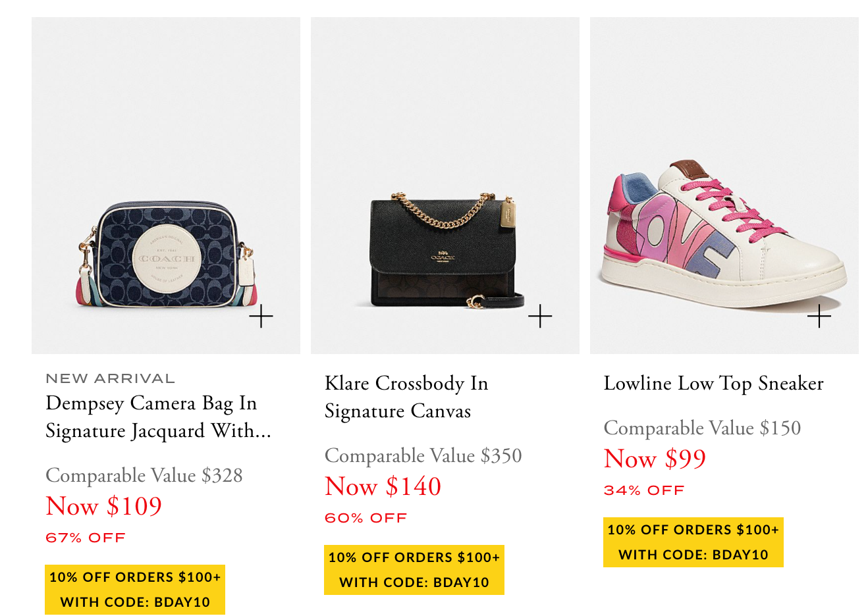Open quick view plus on Lowline Sneaker
This screenshot has height=616, width=868.
coord(819,317)
